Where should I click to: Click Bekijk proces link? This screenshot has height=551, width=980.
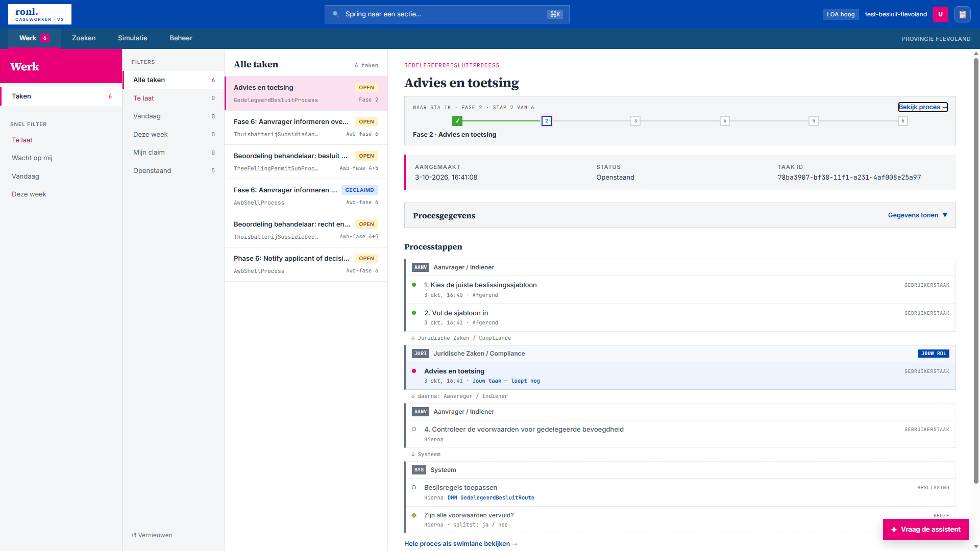(x=923, y=107)
